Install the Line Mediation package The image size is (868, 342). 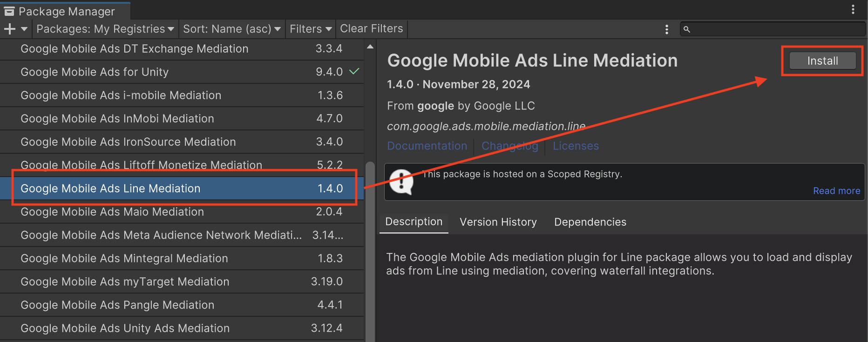[x=822, y=61]
